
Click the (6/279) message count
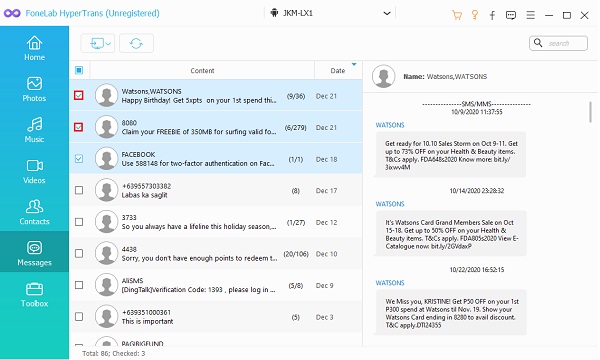pyautogui.click(x=295, y=127)
